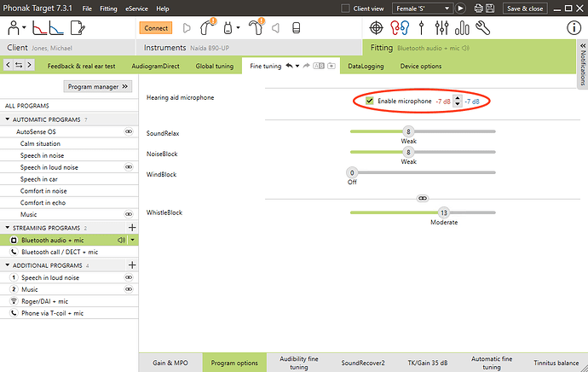This screenshot has width=588, height=372.
Task: Collapse the ADDITIONAL PROGRAMS section
Action: click(x=7, y=265)
